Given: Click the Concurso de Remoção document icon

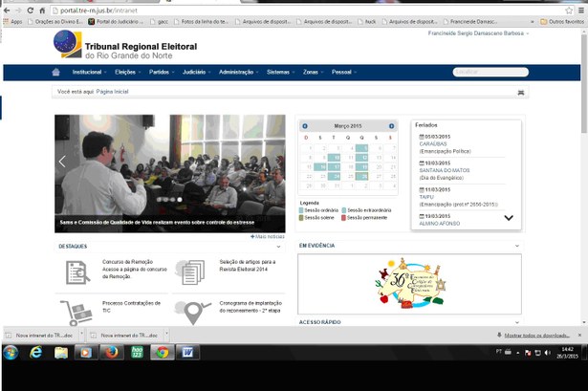Looking at the screenshot, I should click(x=77, y=272).
